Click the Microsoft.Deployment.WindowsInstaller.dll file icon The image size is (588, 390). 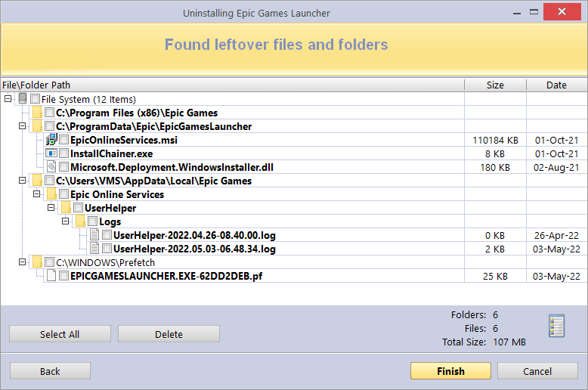click(x=51, y=167)
